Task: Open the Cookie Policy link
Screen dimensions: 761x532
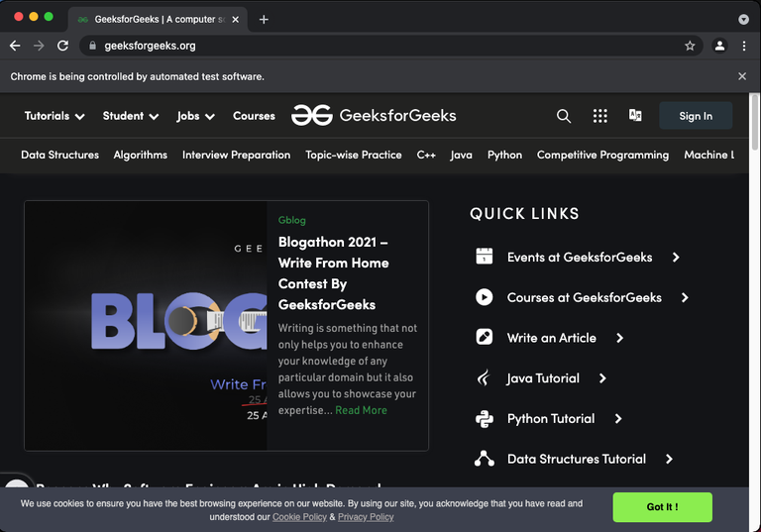Action: click(299, 517)
